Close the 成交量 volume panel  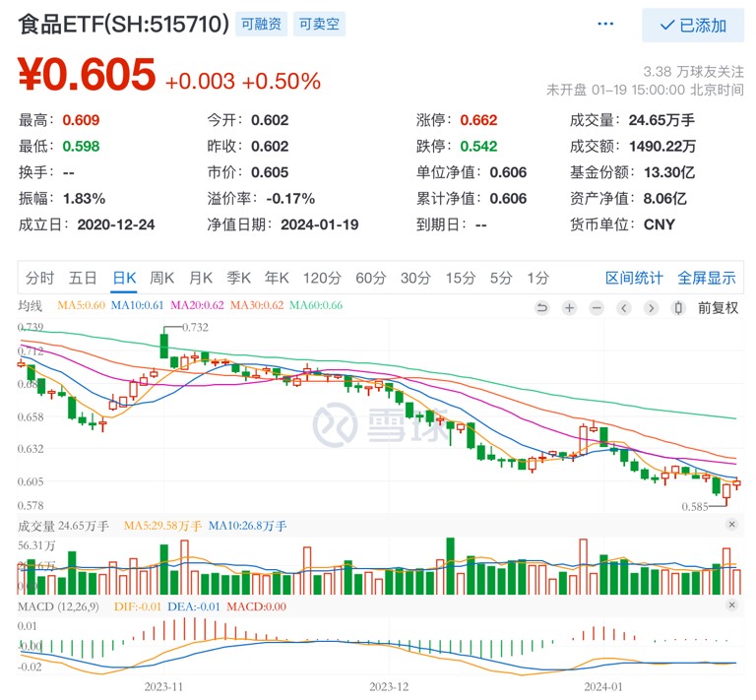(x=732, y=524)
